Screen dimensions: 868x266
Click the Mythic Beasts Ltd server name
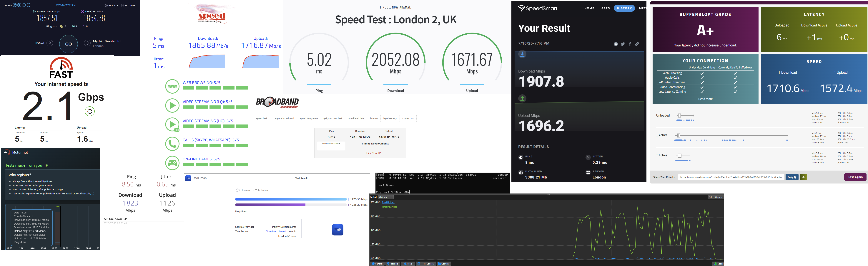point(107,41)
